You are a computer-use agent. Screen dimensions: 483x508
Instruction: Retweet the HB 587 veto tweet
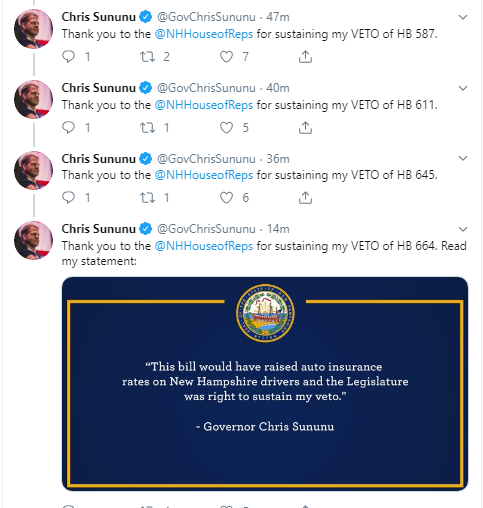[x=147, y=57]
